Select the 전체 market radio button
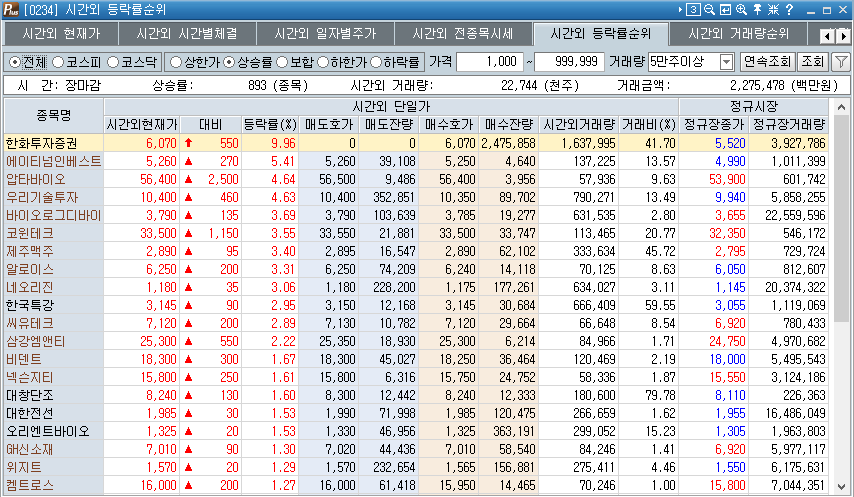Screen dimensions: 854x497 15,63
